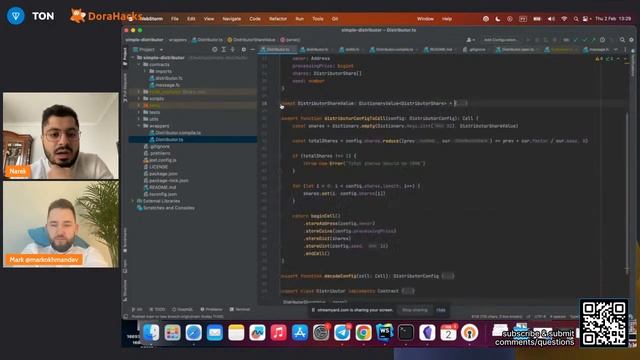The image size is (640, 360).
Task: Select LICENSE file in tree
Action: tap(156, 167)
